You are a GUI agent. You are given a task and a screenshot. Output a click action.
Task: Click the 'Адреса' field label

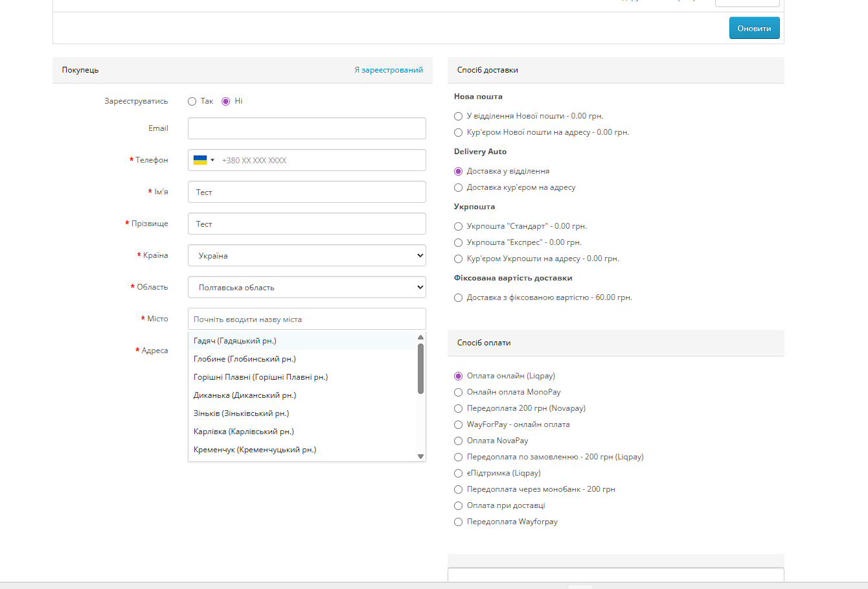155,351
